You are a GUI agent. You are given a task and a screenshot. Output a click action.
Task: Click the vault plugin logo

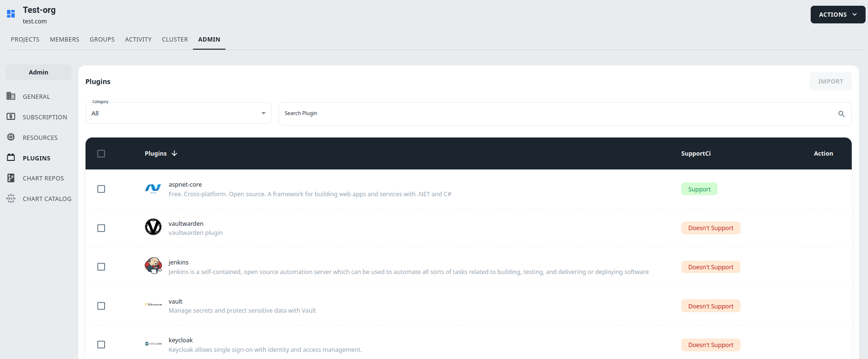point(153,305)
